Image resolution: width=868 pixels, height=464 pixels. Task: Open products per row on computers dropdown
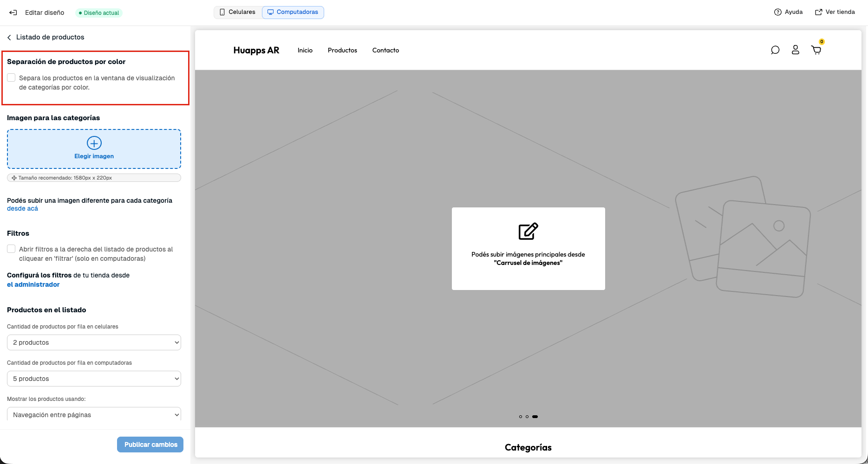(94, 379)
